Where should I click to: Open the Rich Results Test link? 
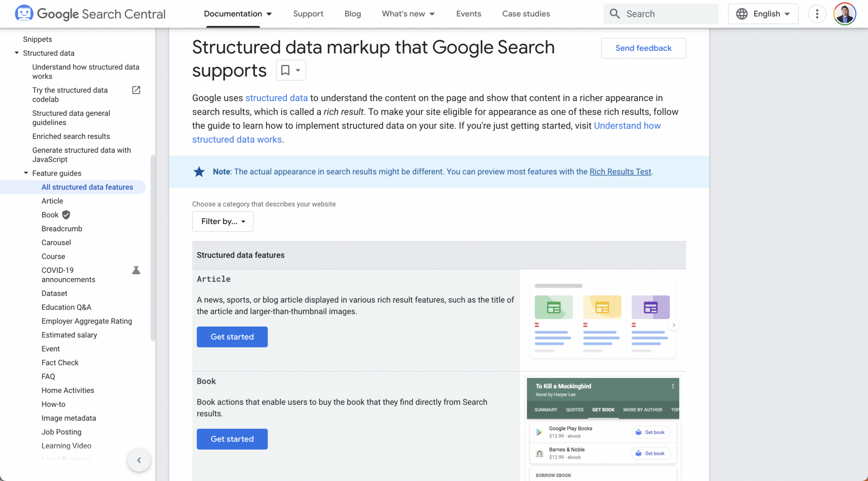[x=620, y=171]
